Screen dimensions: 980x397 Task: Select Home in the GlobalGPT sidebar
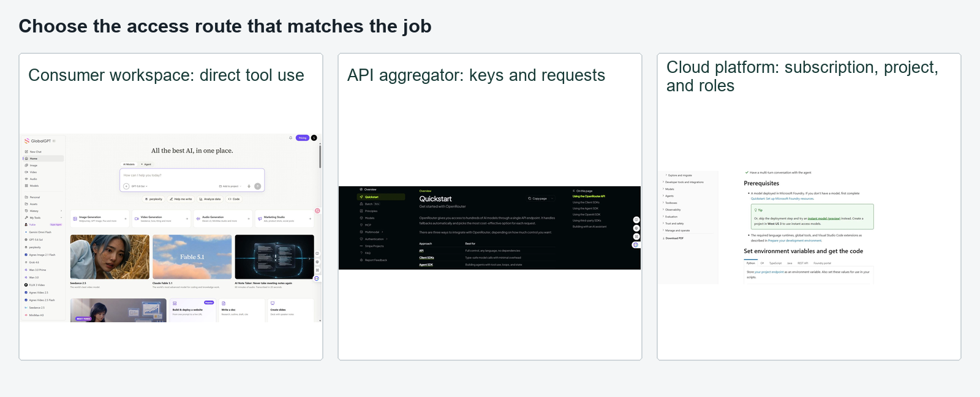coord(43,159)
